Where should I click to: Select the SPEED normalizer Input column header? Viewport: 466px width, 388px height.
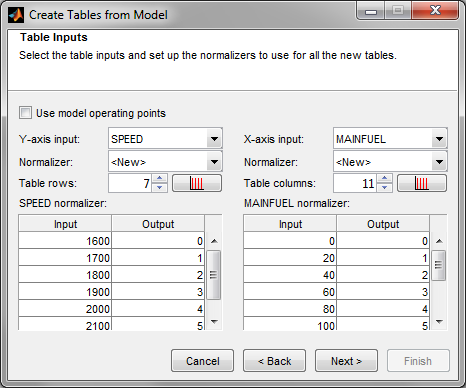point(65,224)
